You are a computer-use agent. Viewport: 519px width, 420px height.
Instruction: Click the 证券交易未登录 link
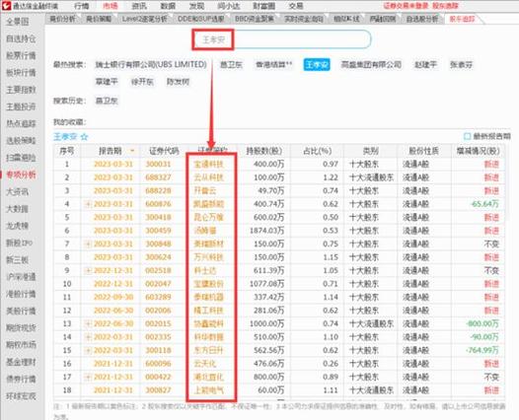406,6
